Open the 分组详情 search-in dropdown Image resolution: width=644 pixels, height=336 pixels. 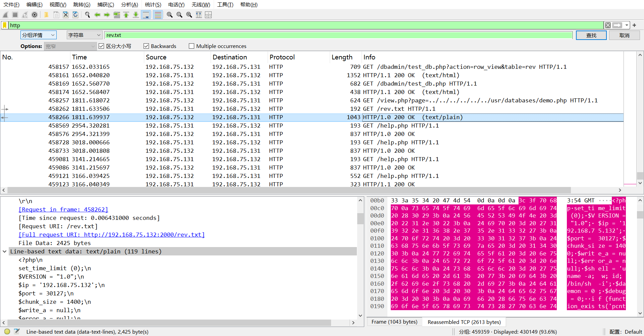(x=39, y=35)
